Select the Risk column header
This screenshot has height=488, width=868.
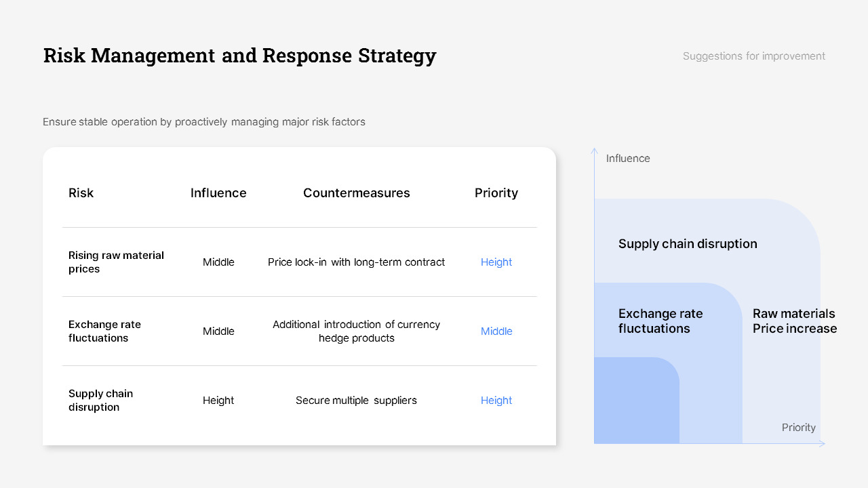point(81,193)
